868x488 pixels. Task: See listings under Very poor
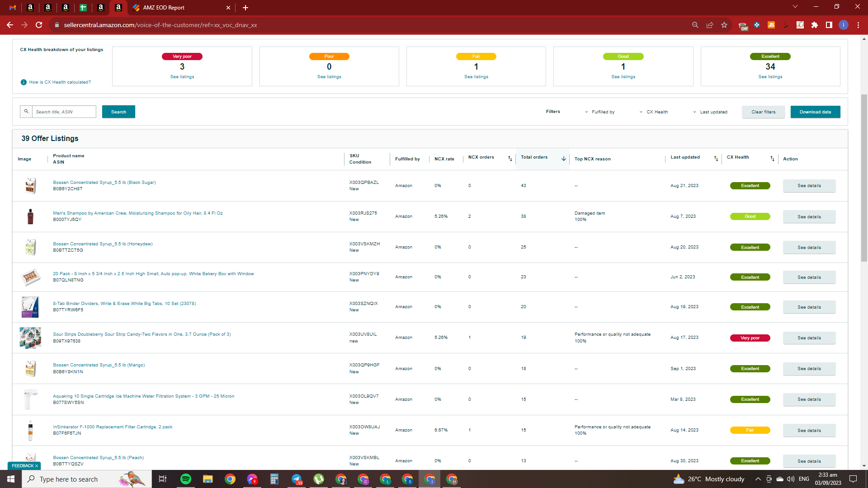coord(182,77)
